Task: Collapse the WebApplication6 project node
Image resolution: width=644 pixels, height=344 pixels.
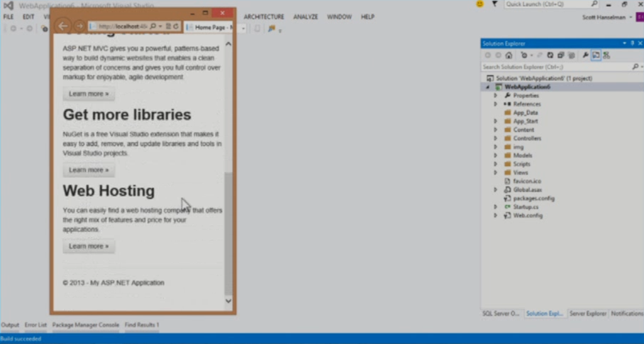Action: click(x=488, y=87)
